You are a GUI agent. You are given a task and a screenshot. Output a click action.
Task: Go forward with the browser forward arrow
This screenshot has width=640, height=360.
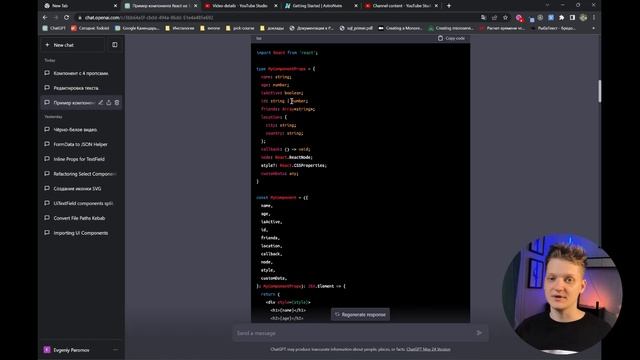point(56,18)
